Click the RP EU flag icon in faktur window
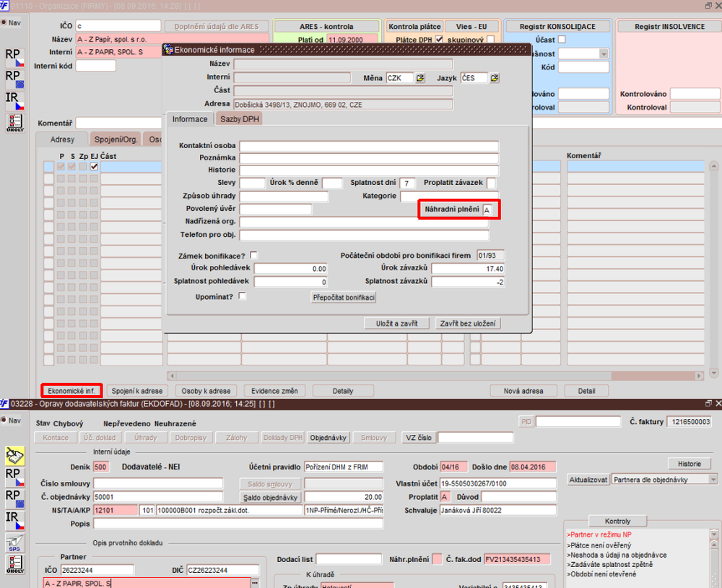Screen dimensions: 722x588 (x=14, y=498)
